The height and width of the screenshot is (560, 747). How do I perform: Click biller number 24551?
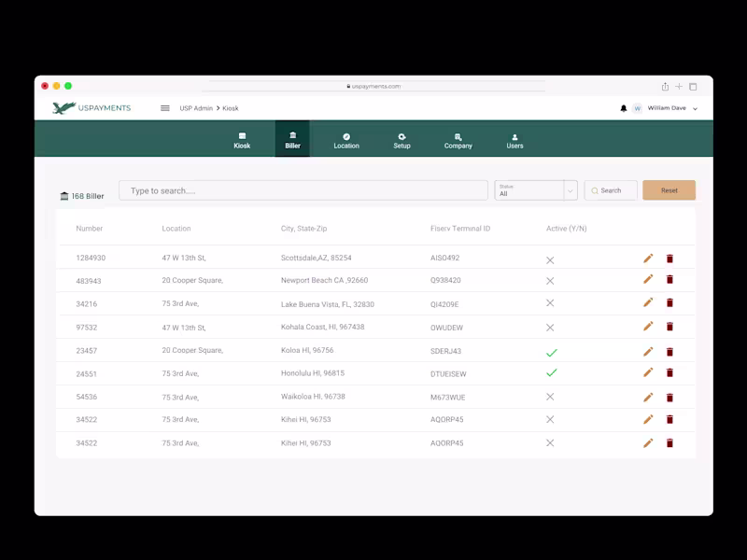(x=86, y=374)
